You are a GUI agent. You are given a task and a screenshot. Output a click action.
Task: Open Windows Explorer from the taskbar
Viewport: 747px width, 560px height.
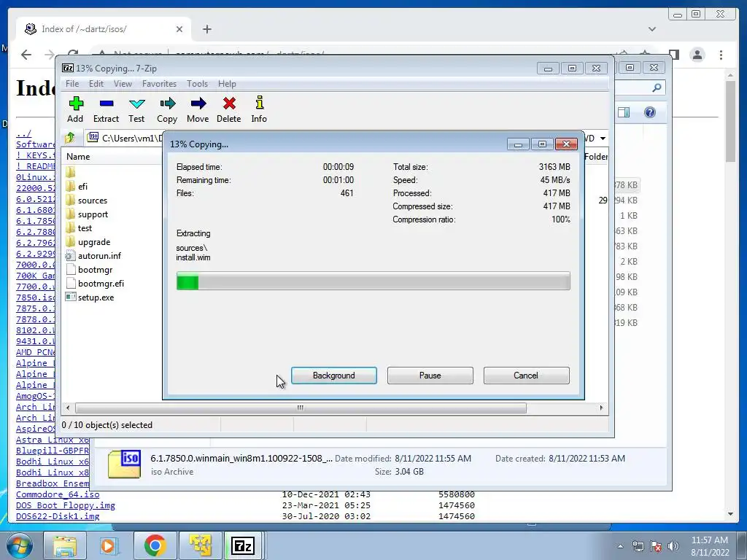tap(64, 545)
